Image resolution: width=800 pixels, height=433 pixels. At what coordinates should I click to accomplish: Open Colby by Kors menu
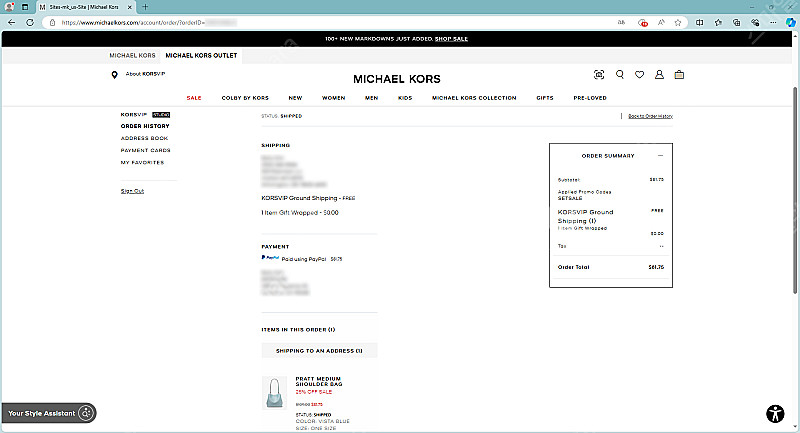click(x=245, y=98)
